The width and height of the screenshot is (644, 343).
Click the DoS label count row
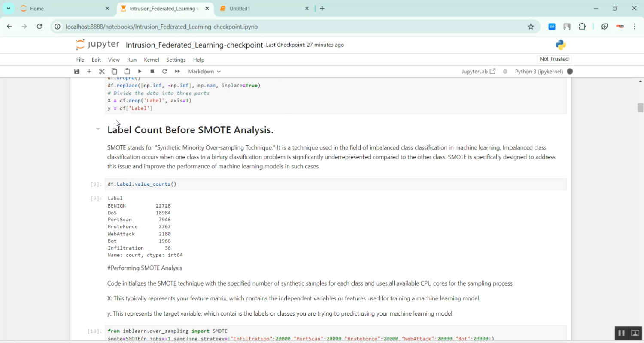(139, 213)
